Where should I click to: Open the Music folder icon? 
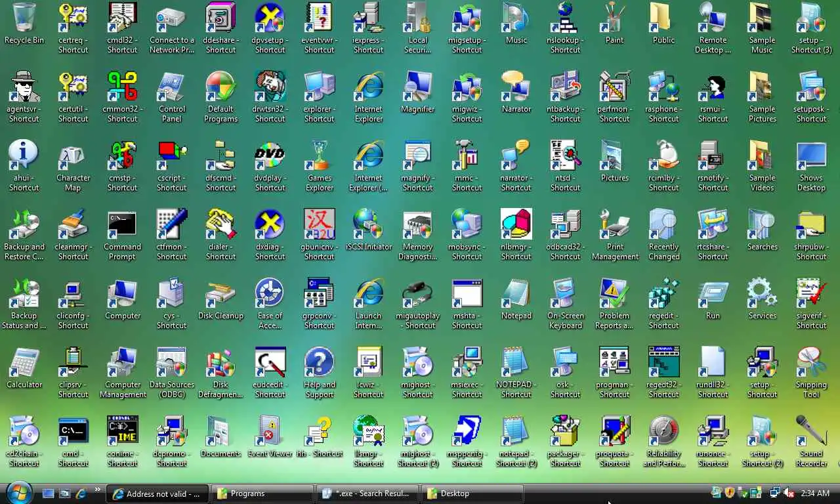point(516,18)
